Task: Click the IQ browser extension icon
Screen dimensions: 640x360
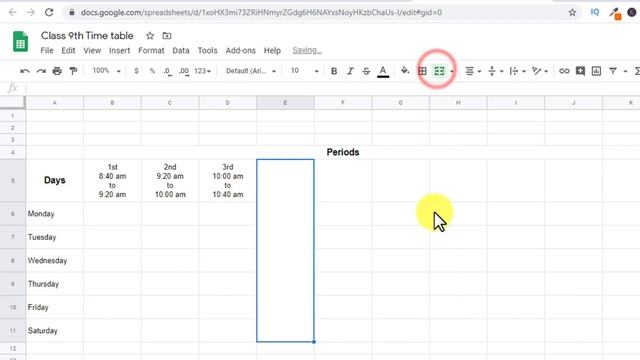Action: tap(595, 12)
